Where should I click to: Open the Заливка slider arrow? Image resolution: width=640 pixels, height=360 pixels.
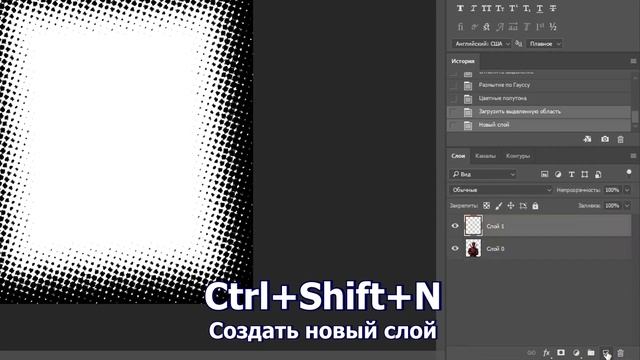[627, 206]
